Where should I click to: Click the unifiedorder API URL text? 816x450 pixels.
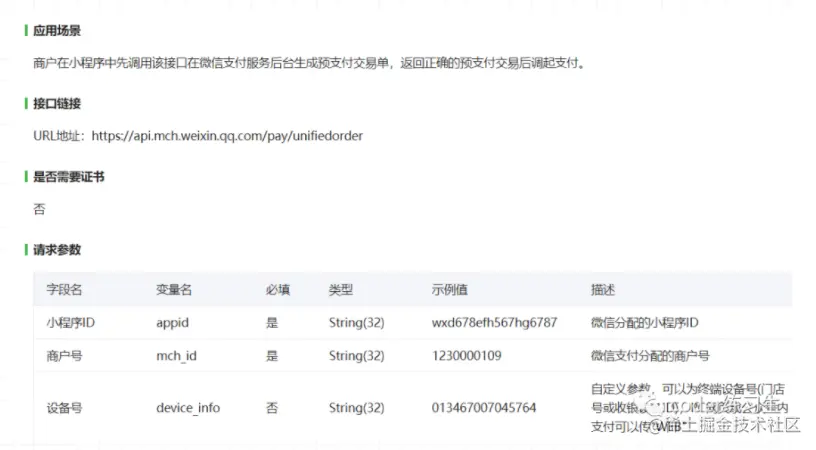(x=227, y=136)
